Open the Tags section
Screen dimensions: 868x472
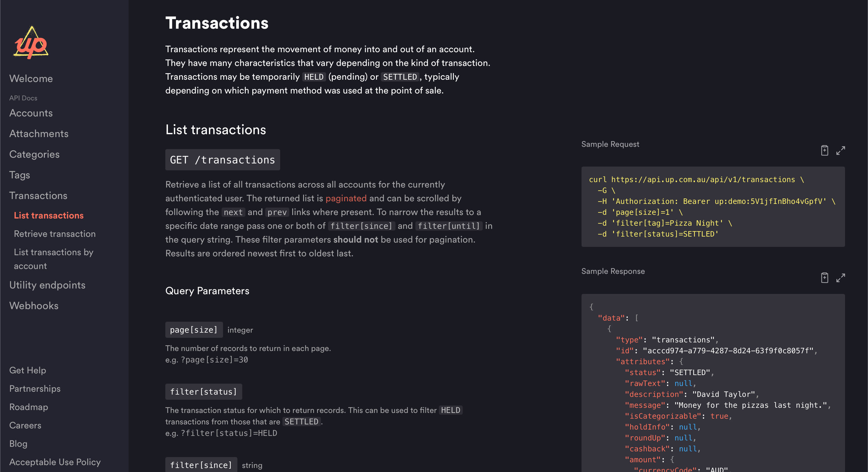click(x=20, y=175)
